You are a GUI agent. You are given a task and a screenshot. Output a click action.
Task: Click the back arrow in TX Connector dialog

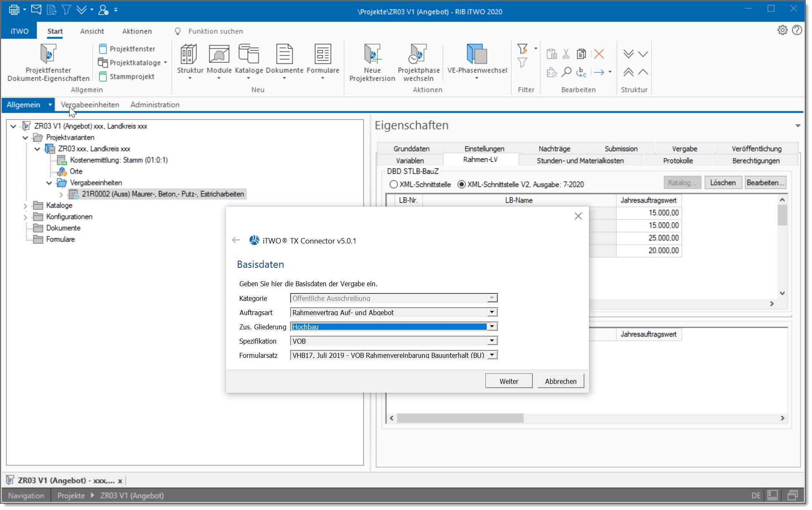point(236,240)
